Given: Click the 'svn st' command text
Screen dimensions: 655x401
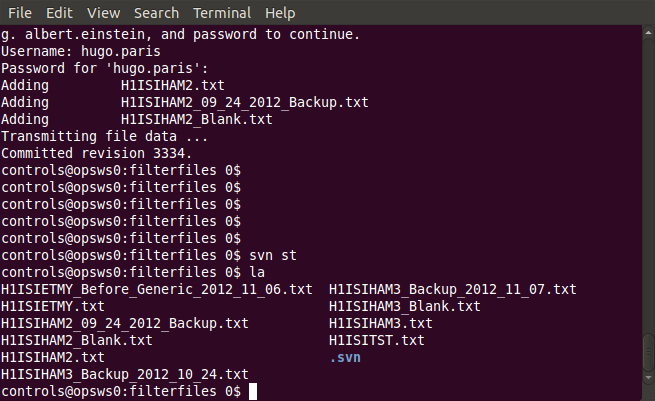Looking at the screenshot, I should pyautogui.click(x=273, y=255).
